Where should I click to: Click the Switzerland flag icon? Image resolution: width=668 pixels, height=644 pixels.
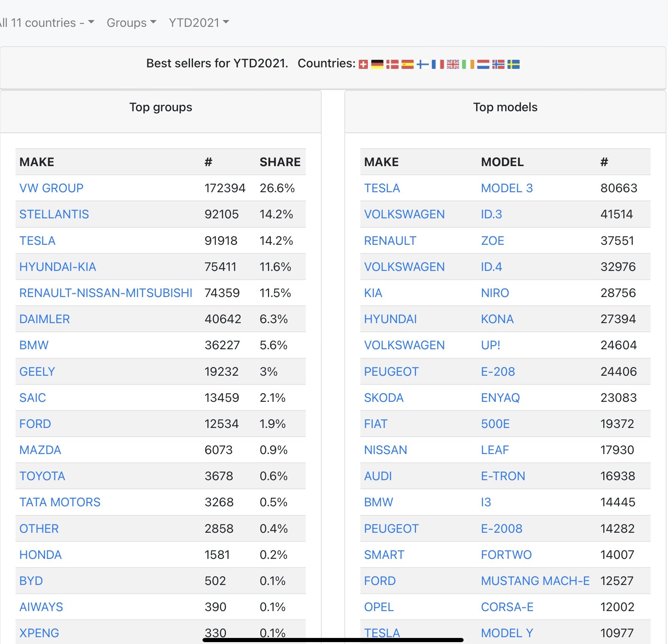(363, 64)
